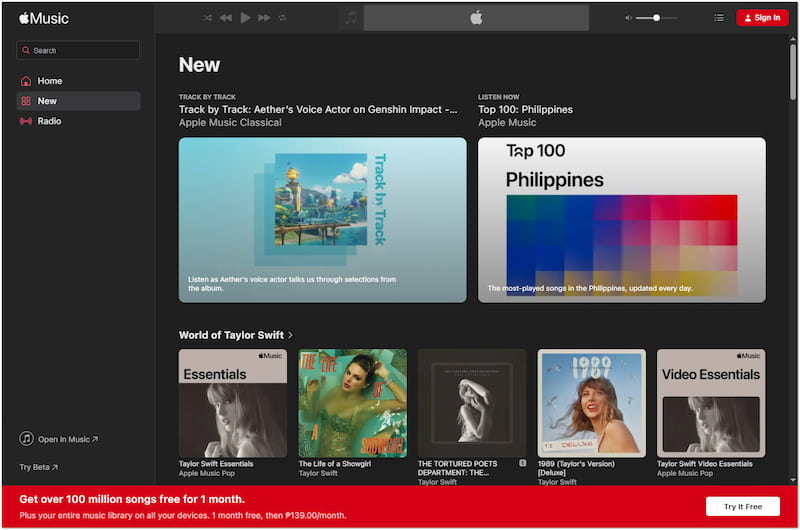Open the Try Beta link
Image resolution: width=800 pixels, height=530 pixels.
point(39,467)
